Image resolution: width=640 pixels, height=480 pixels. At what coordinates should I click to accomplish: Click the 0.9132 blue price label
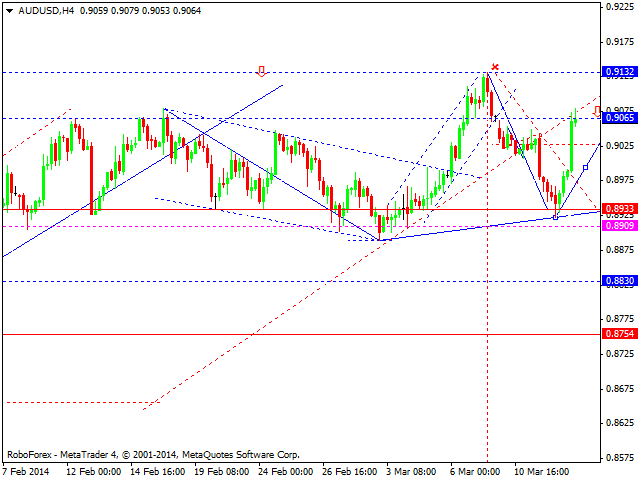[x=619, y=72]
